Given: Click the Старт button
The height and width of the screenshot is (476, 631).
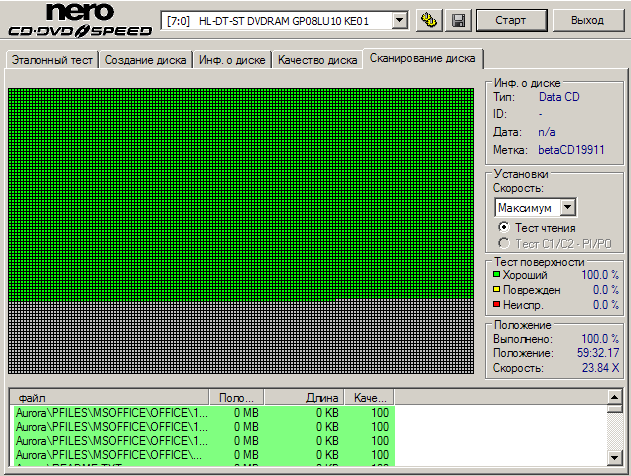Looking at the screenshot, I should coord(511,20).
